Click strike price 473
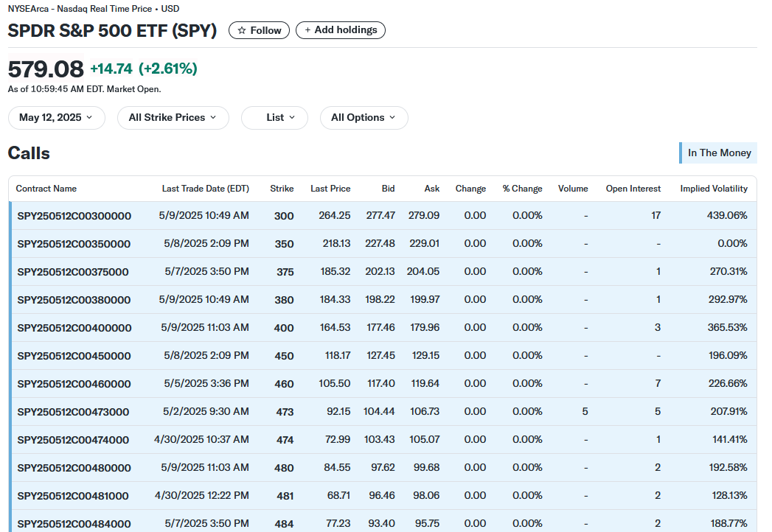The height and width of the screenshot is (532, 772). click(285, 412)
